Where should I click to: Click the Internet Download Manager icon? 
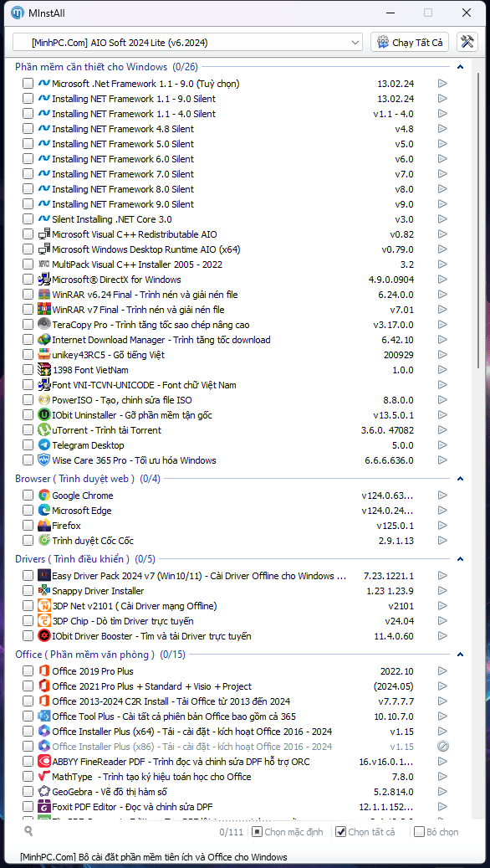point(44,339)
